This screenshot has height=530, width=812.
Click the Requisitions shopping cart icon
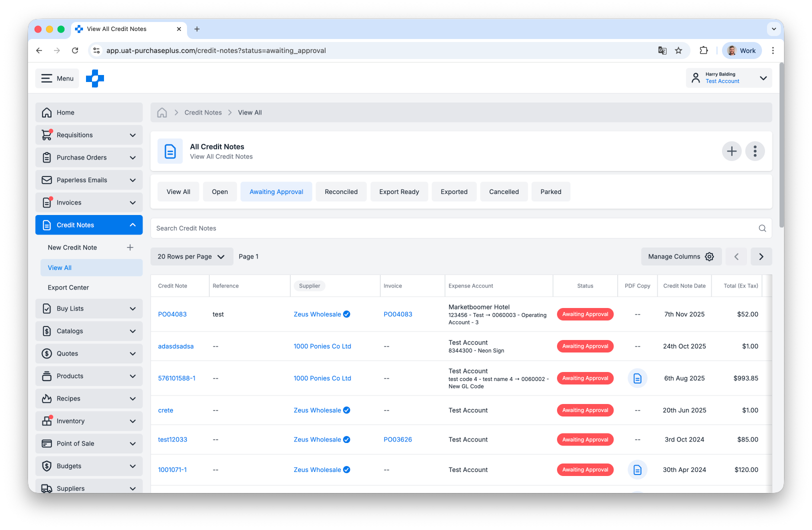pyautogui.click(x=46, y=134)
